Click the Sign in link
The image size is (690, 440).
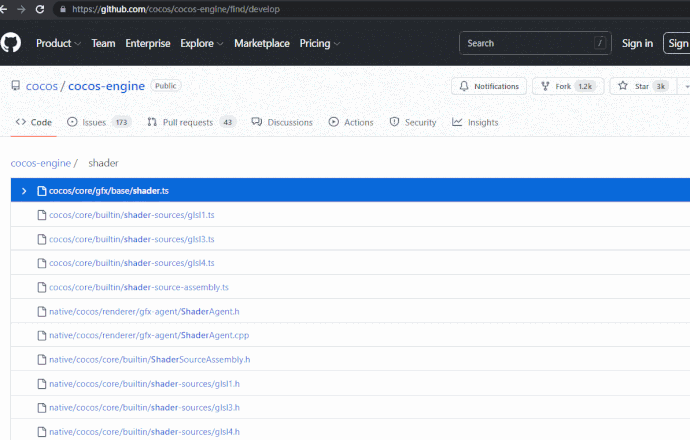[637, 43]
